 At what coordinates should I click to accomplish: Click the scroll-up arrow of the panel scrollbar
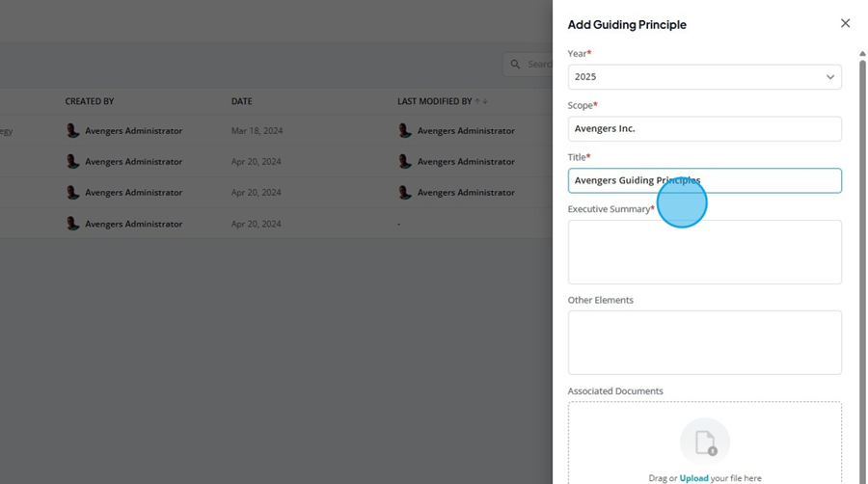(862, 54)
